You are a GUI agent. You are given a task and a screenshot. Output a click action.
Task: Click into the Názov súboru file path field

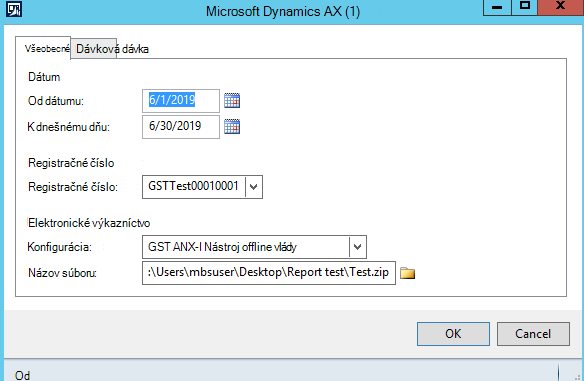point(269,273)
